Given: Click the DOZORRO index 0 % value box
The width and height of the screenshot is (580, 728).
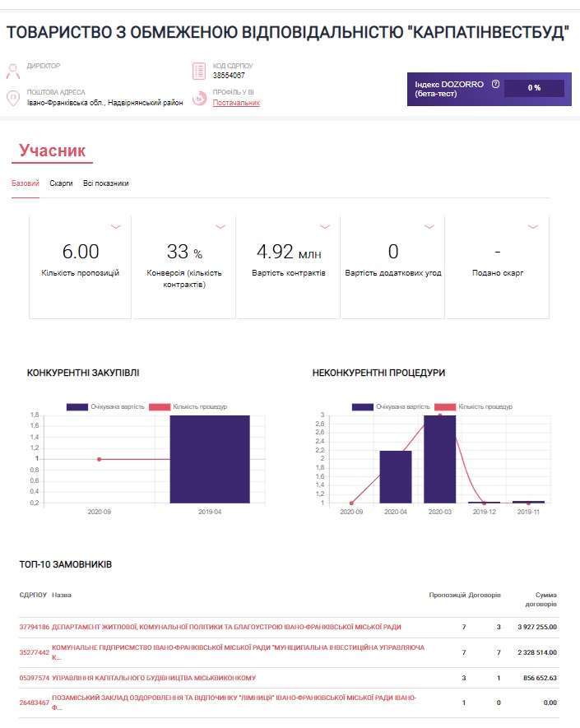Looking at the screenshot, I should click(x=534, y=88).
